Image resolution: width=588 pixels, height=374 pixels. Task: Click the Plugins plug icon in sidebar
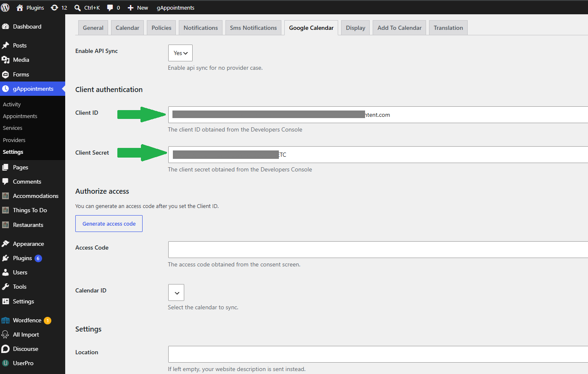pos(5,258)
